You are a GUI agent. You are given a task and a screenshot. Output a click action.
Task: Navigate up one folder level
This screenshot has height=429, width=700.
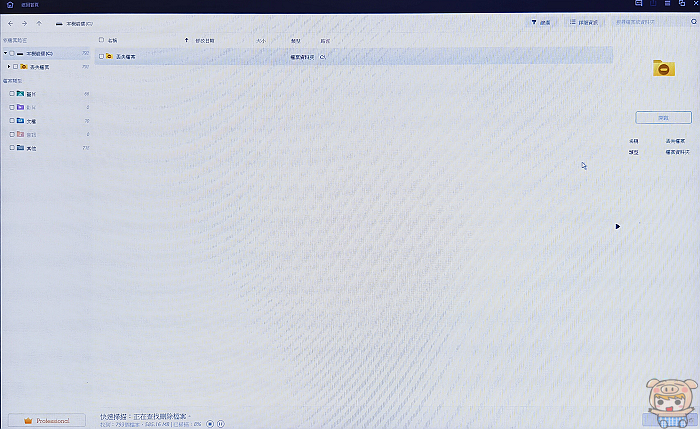coord(38,22)
